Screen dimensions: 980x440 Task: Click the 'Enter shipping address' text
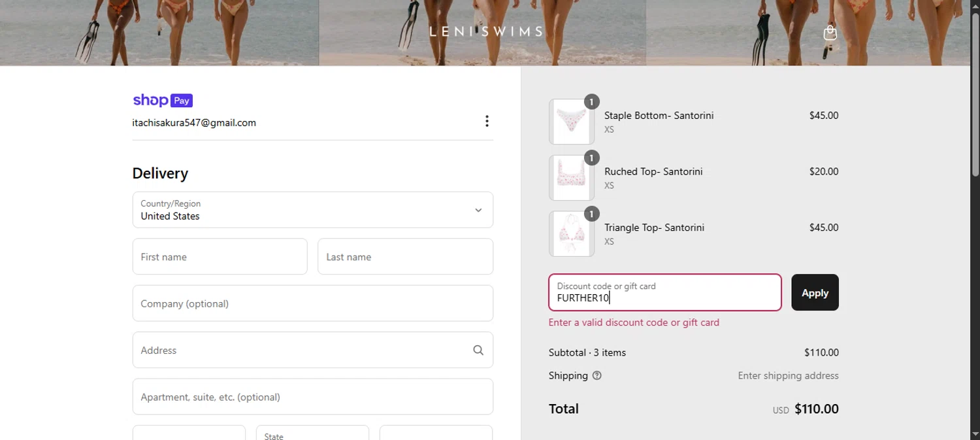click(788, 375)
